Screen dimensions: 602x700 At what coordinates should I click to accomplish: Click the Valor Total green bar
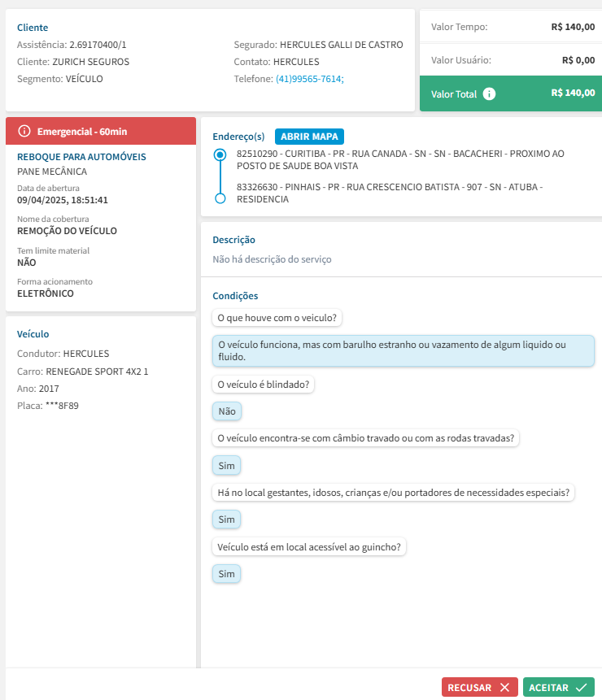point(509,93)
